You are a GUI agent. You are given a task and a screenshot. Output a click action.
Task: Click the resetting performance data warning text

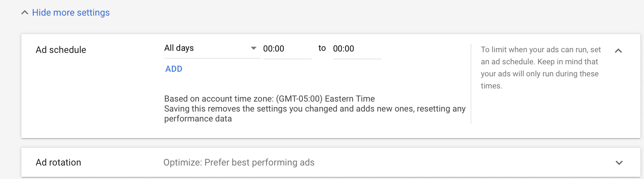[315, 114]
